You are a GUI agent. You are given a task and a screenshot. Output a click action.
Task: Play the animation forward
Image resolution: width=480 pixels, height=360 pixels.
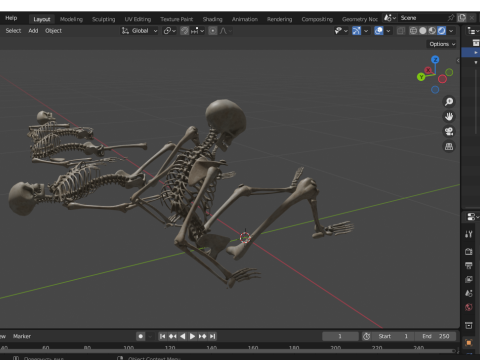192,336
